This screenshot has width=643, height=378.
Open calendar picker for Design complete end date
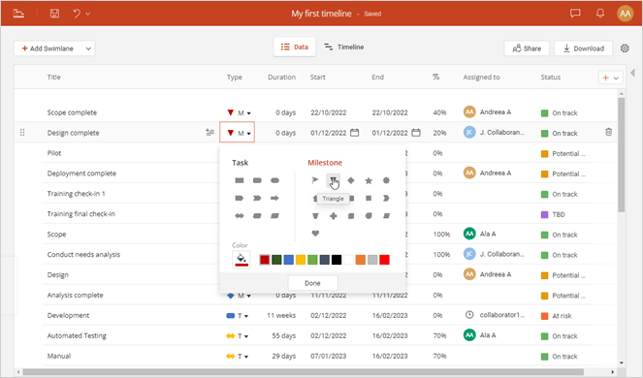coord(416,132)
